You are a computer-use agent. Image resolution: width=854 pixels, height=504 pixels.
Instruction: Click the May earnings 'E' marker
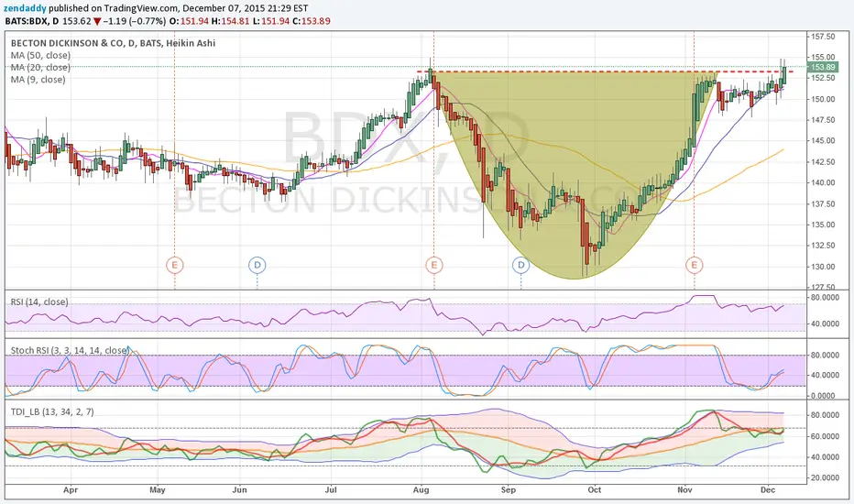point(174,266)
